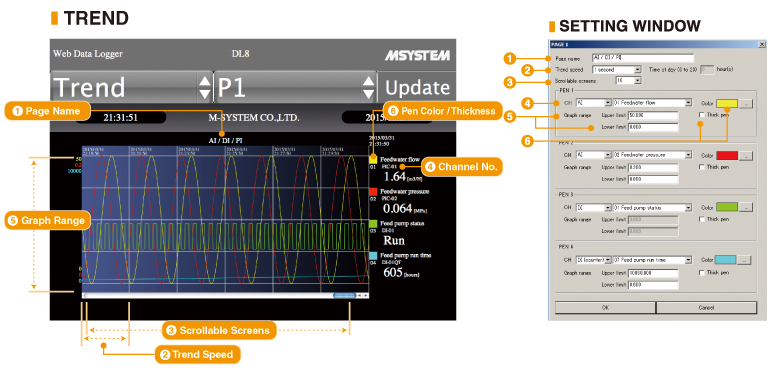Click the Trend view selector up/down arrows

coord(204,88)
